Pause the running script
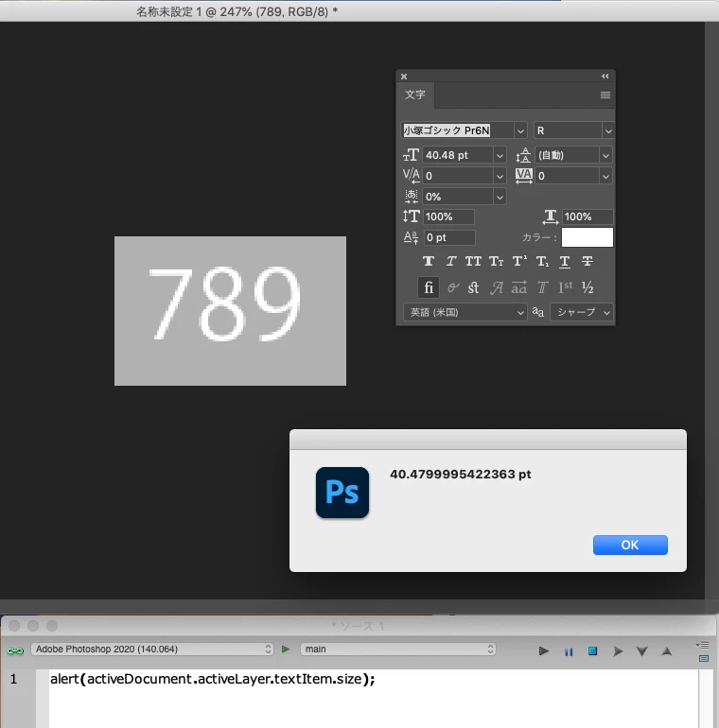Viewport: 719px width, 728px height. click(x=569, y=651)
